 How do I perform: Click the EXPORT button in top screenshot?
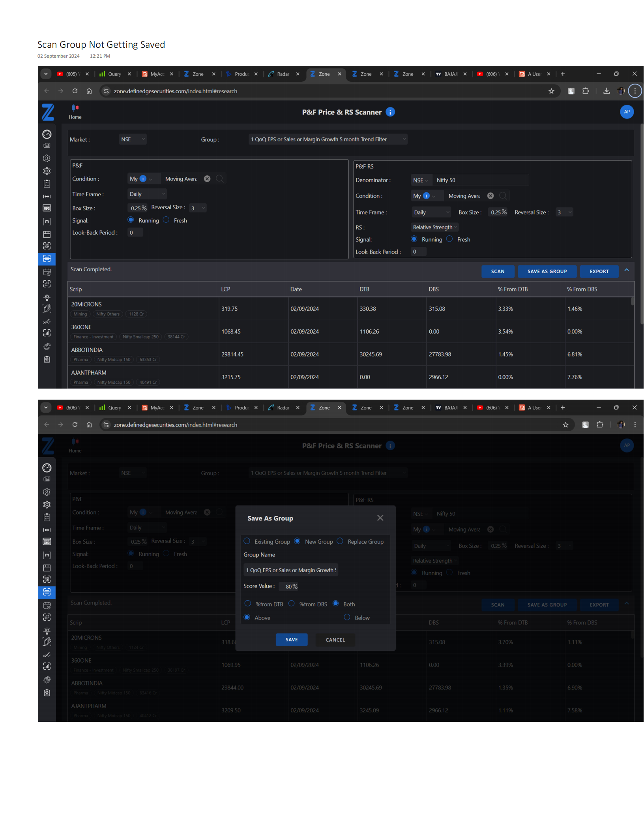pos(599,271)
